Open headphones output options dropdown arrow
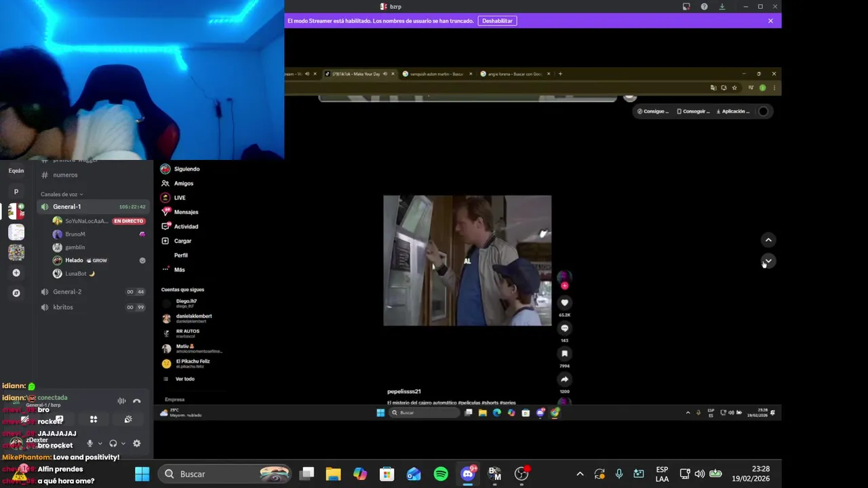The image size is (868, 488). (123, 444)
